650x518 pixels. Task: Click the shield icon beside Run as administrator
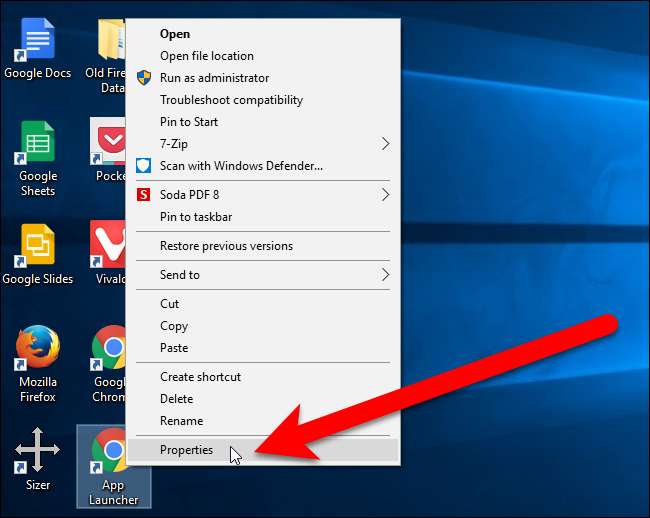144,77
